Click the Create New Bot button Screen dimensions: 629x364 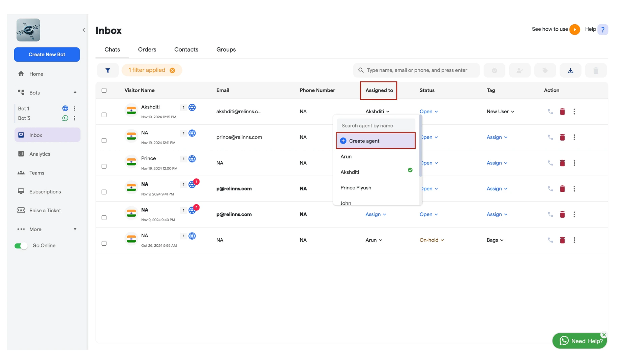(x=47, y=55)
